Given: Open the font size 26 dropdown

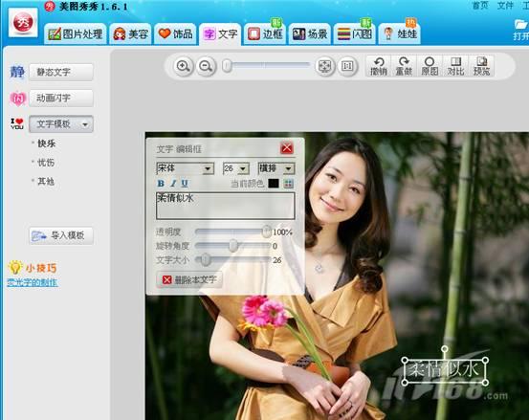Looking at the screenshot, I should 236,168.
